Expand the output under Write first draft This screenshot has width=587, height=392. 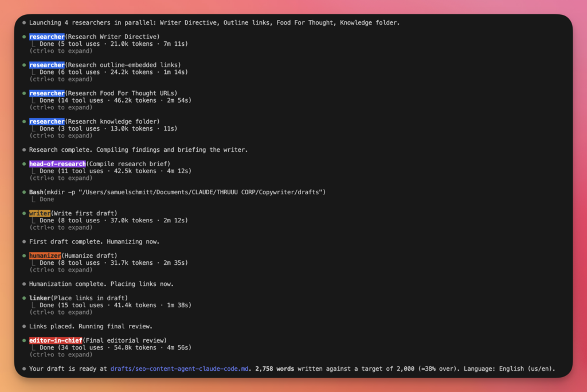point(61,228)
